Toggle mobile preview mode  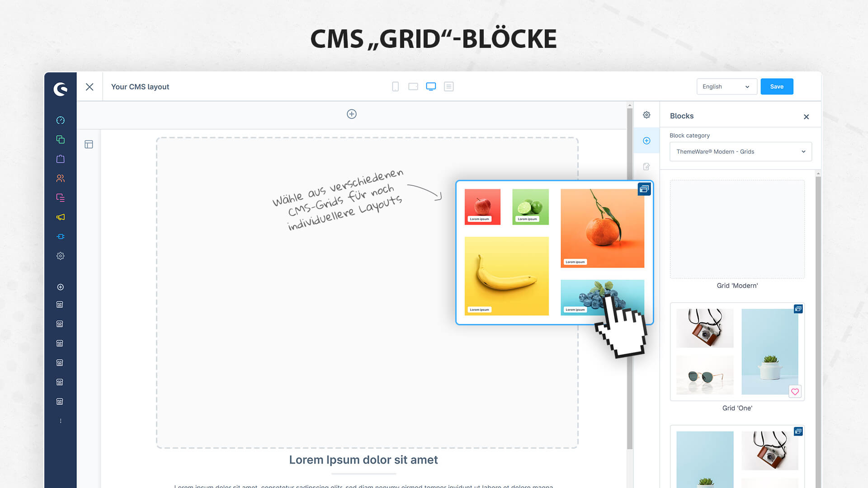(x=395, y=86)
